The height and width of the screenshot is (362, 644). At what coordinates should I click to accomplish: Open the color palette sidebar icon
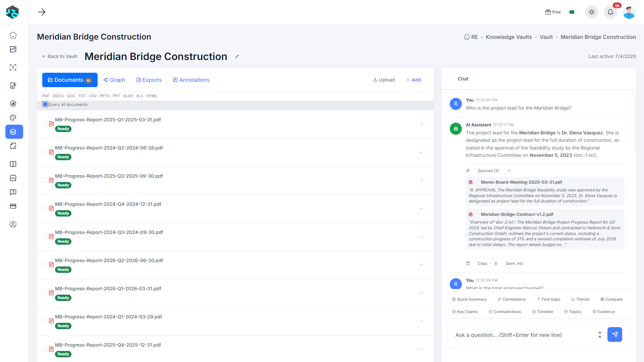click(x=13, y=118)
